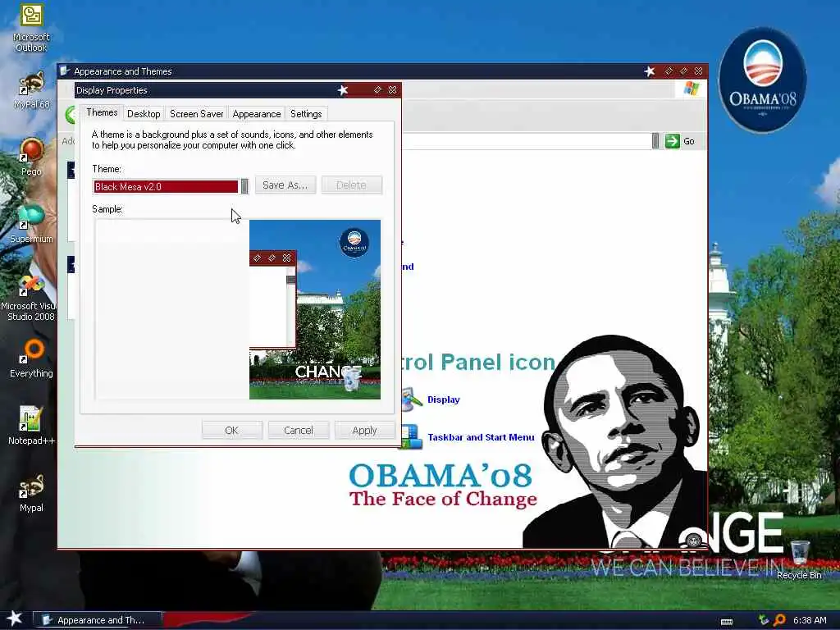The image size is (840, 630).
Task: Click the Save As... button
Action: click(285, 185)
